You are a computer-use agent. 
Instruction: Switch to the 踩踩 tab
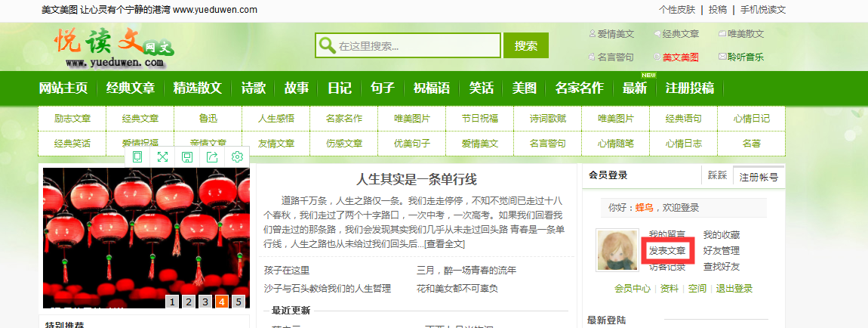tap(717, 175)
